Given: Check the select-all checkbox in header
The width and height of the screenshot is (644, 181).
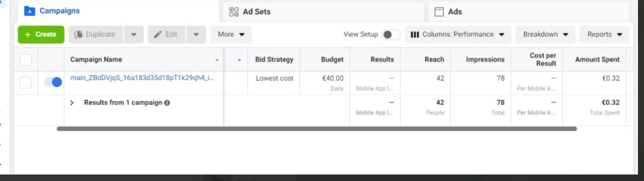Looking at the screenshot, I should click(x=26, y=60).
